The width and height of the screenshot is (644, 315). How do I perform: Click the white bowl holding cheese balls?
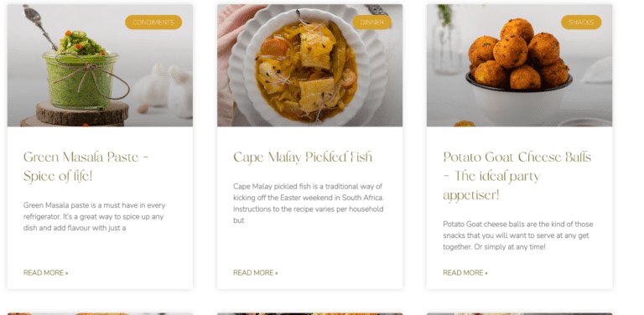click(518, 102)
